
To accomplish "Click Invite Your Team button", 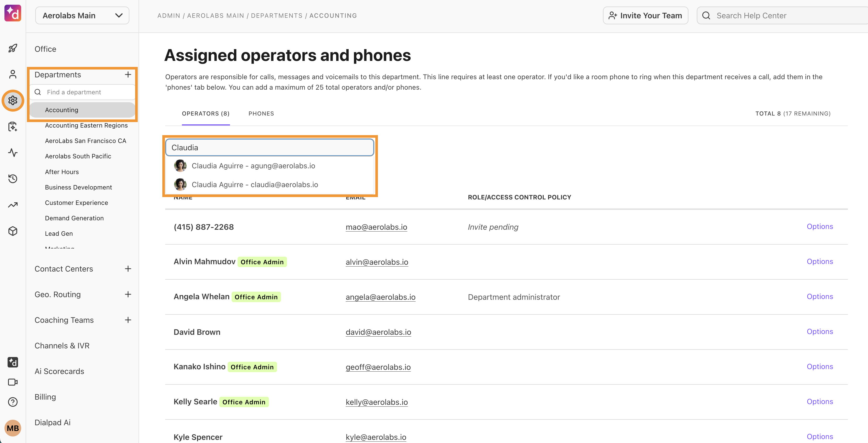I will click(645, 15).
